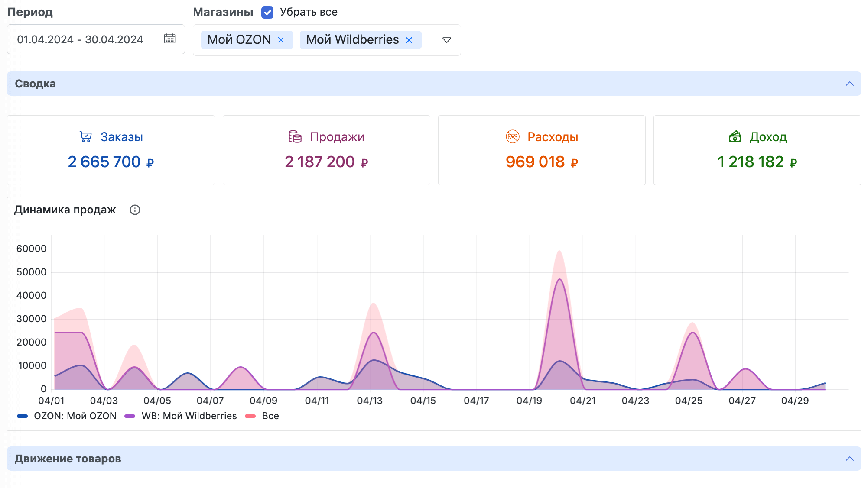The image size is (868, 488).
Task: Toggle WB: Мой Wildberries legend series
Action: [181, 416]
